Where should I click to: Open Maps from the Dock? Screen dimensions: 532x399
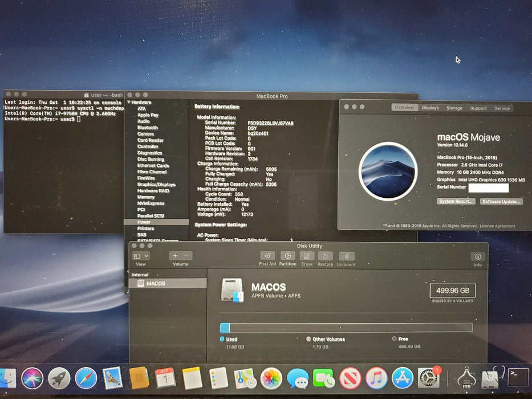[x=245, y=378]
